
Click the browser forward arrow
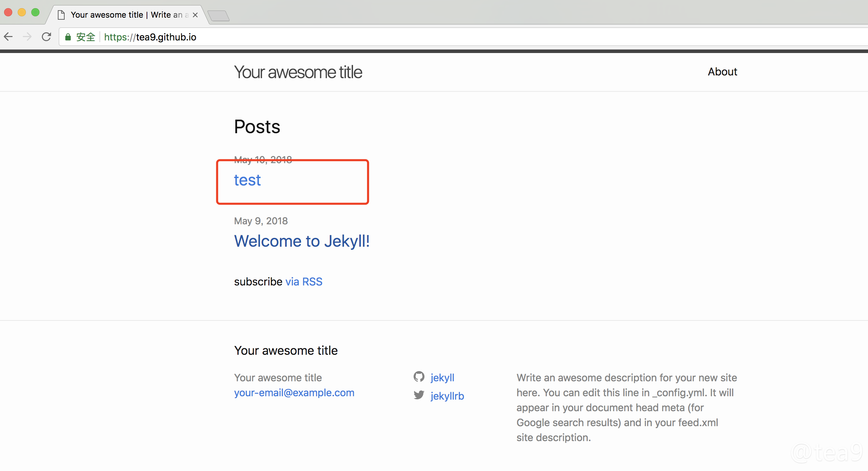(27, 37)
